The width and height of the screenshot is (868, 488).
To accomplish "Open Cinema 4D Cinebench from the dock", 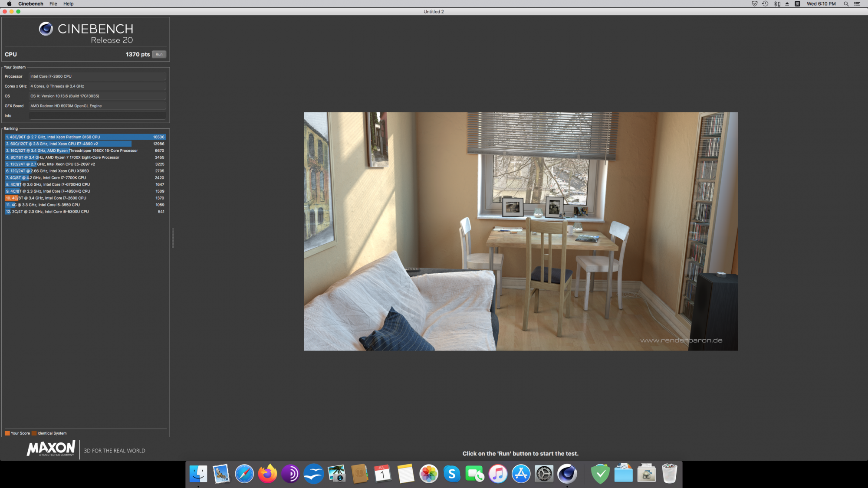I will [567, 474].
